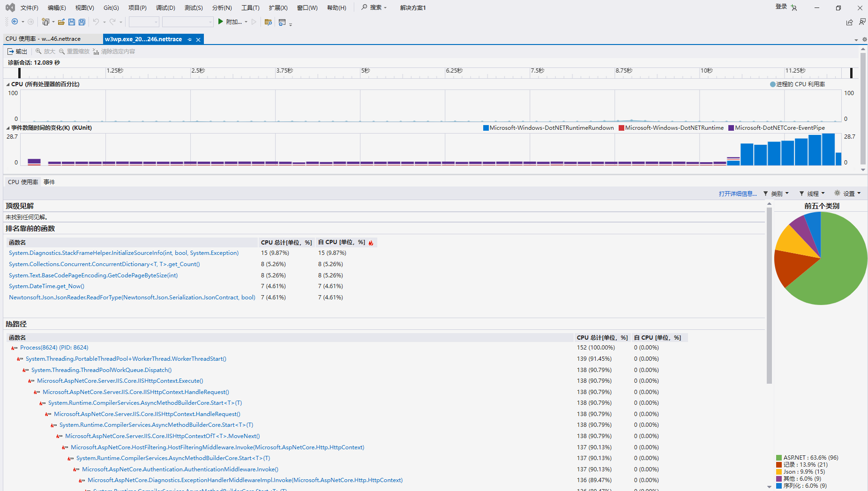The height and width of the screenshot is (491, 868).
Task: Toggle pin on w3wp.exe nettrace tab
Action: (x=189, y=39)
